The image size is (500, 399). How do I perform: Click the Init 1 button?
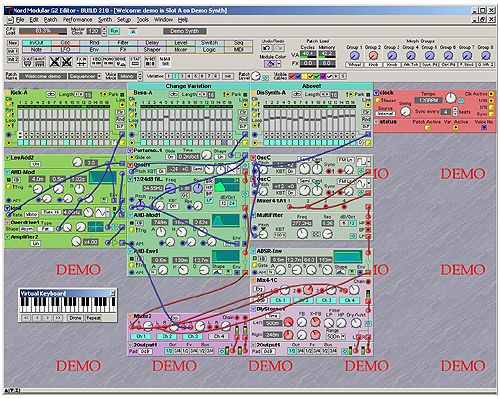13,51
